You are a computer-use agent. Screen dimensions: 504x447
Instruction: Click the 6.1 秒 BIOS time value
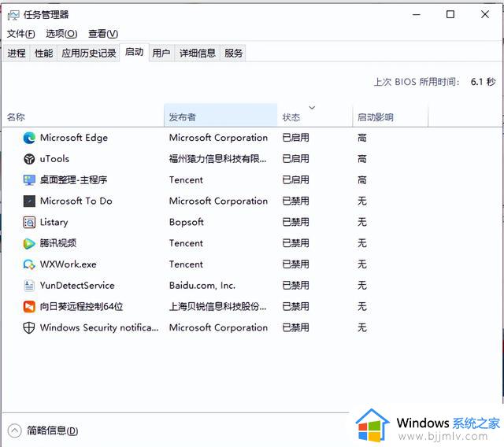click(483, 82)
